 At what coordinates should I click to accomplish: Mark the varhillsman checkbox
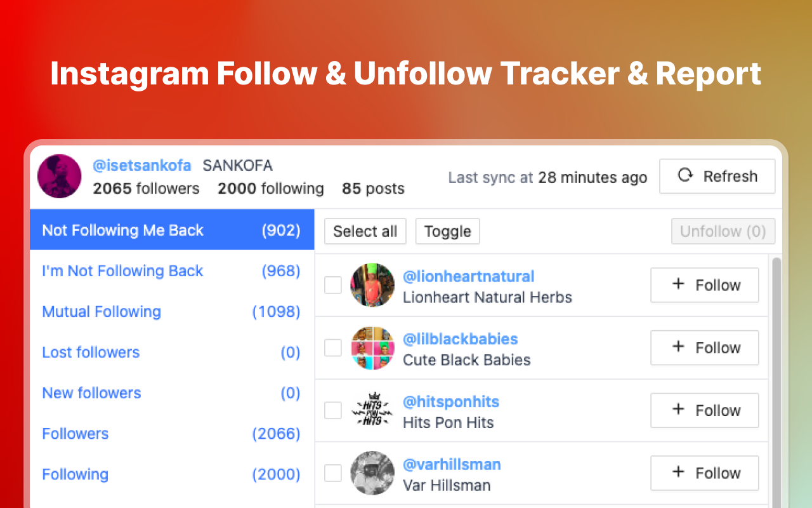[333, 473]
